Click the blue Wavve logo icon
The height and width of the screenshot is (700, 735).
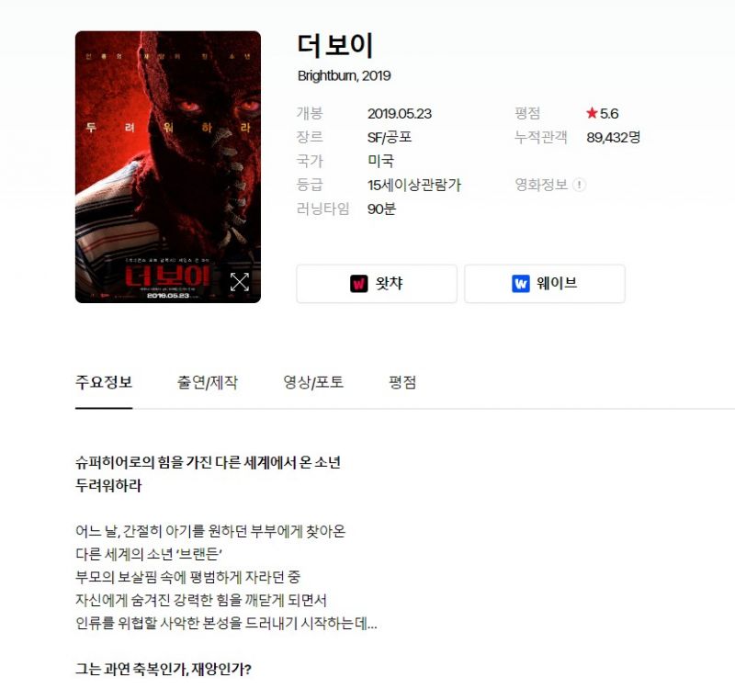521,284
